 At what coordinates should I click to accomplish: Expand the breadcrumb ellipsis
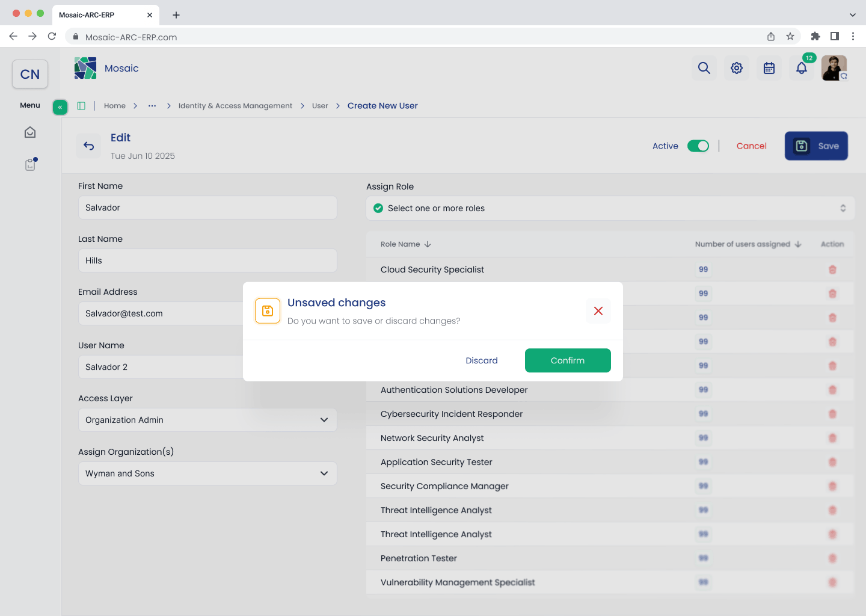click(152, 106)
